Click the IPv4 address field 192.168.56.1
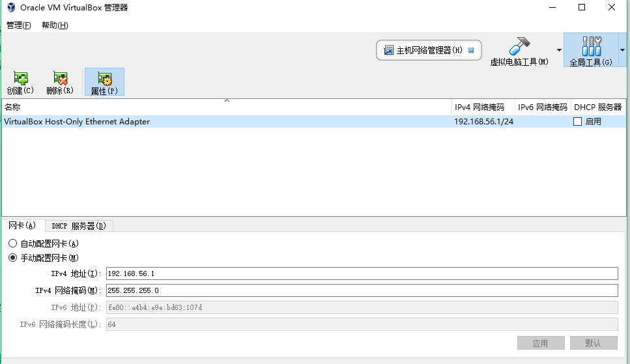The height and width of the screenshot is (364, 630). (362, 273)
